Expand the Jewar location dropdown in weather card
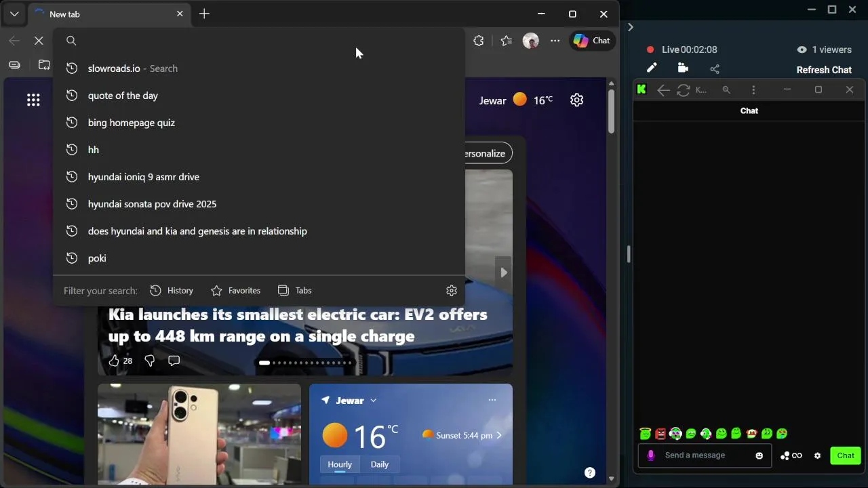The height and width of the screenshot is (488, 868). tap(373, 401)
